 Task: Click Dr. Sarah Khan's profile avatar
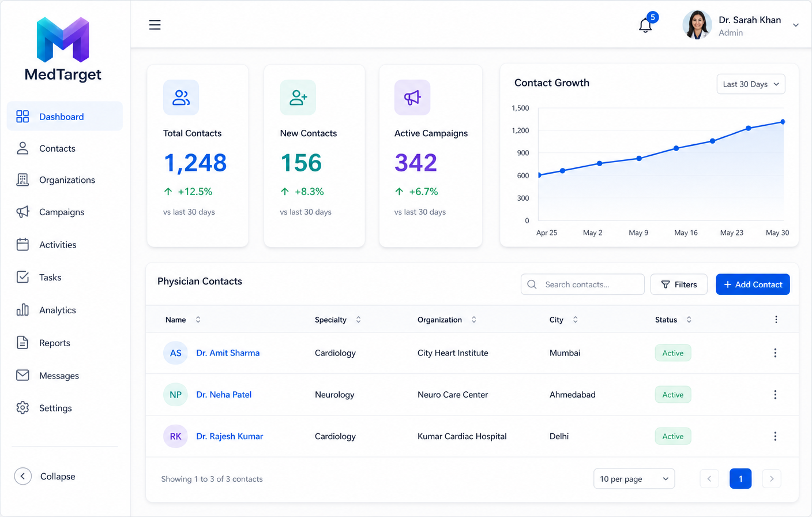pos(697,25)
